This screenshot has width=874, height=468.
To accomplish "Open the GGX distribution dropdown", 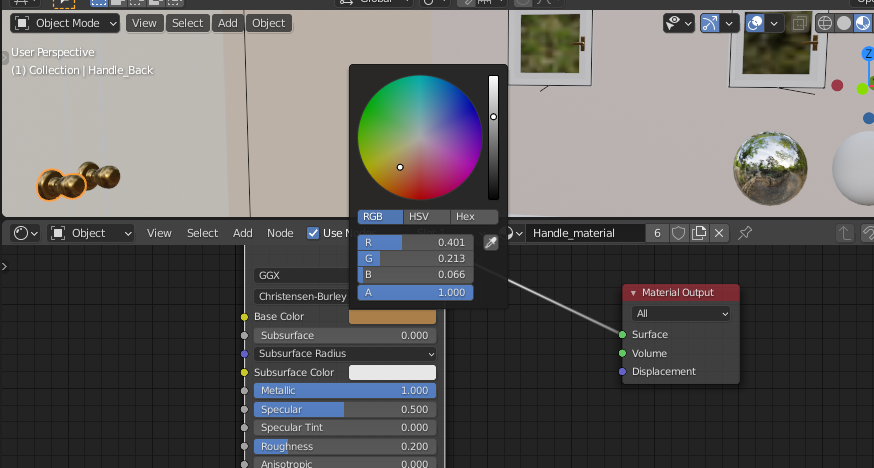I will 301,275.
